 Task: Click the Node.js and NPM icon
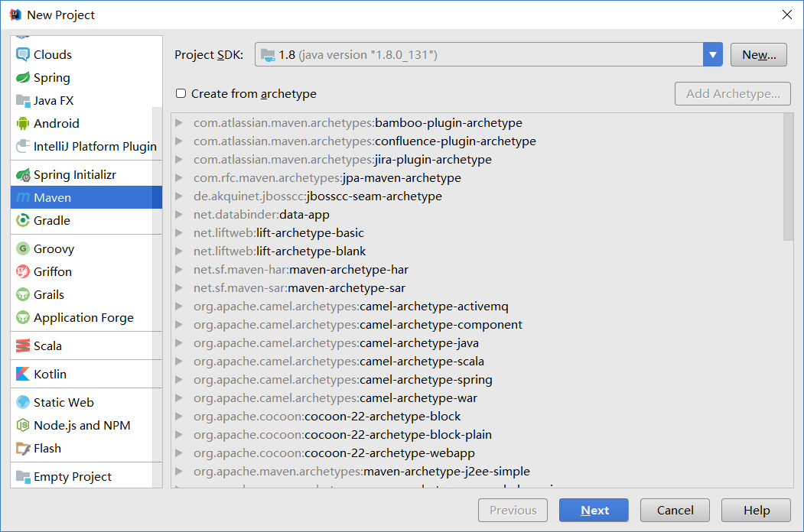(23, 426)
